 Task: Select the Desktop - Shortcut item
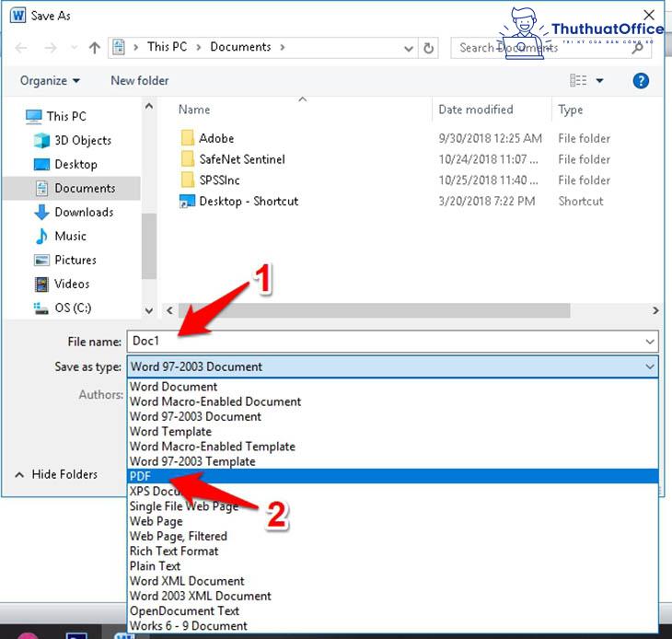pyautogui.click(x=249, y=201)
